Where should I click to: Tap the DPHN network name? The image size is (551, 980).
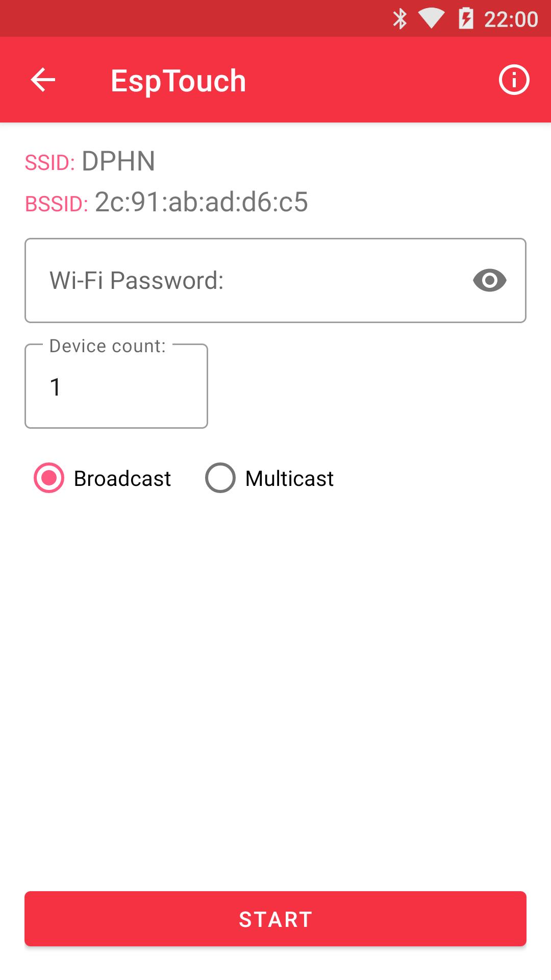point(118,161)
